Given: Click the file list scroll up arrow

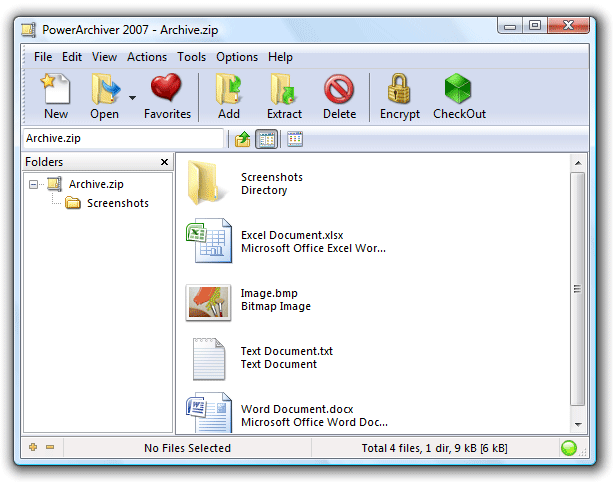Looking at the screenshot, I should point(578,163).
